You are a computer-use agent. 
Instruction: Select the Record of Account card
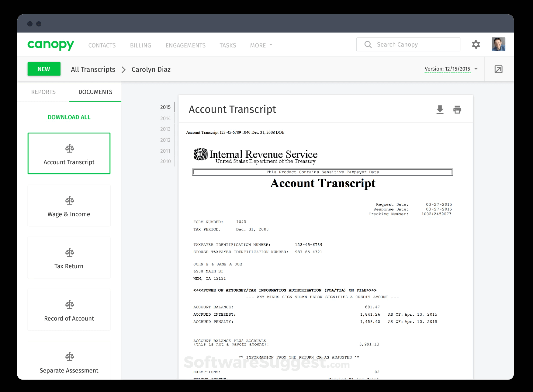(69, 310)
